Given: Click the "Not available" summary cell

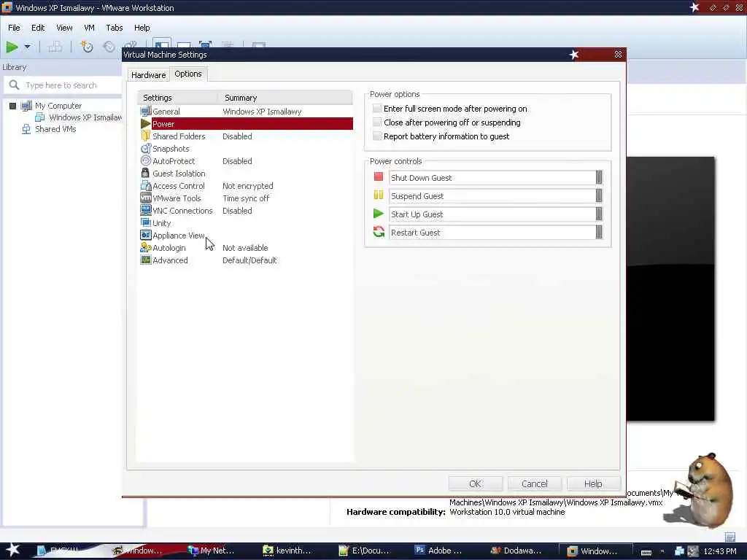Looking at the screenshot, I should pyautogui.click(x=245, y=248).
